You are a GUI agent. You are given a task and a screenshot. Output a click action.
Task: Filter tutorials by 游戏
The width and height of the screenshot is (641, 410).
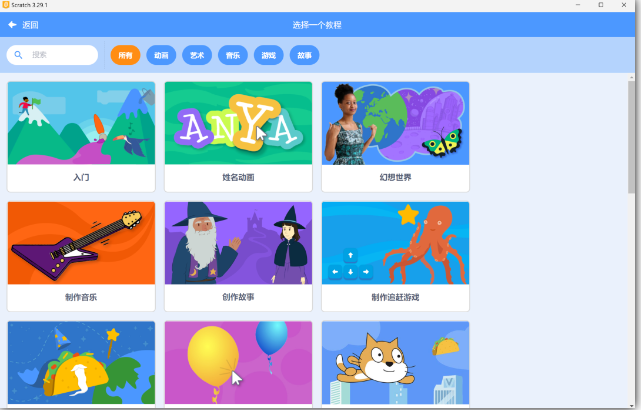[269, 55]
